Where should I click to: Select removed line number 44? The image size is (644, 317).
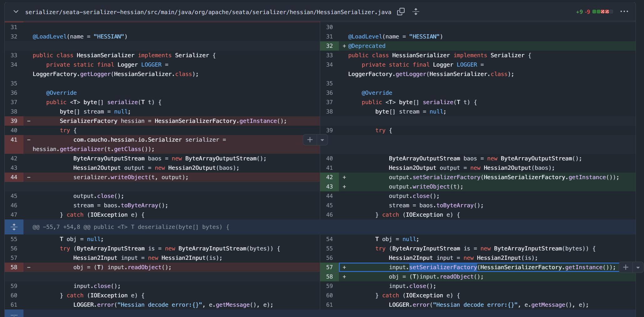14,177
